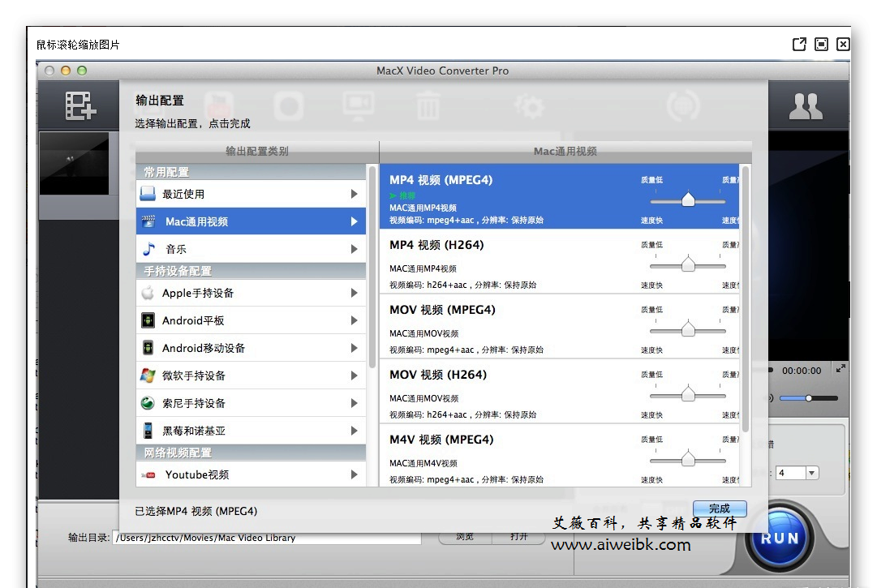The image size is (877, 588).
Task: Select the 最近使用 category icon
Action: click(148, 193)
